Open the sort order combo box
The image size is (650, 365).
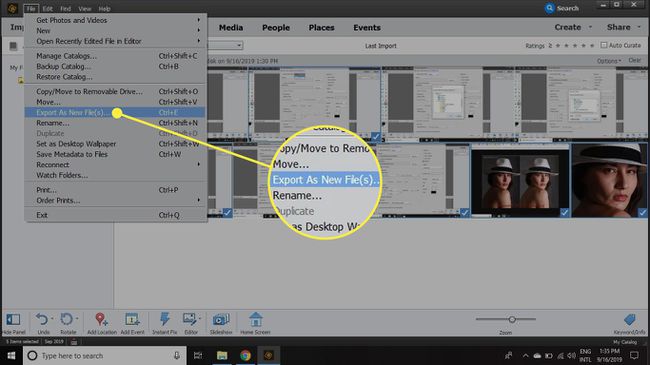pyautogui.click(x=225, y=45)
